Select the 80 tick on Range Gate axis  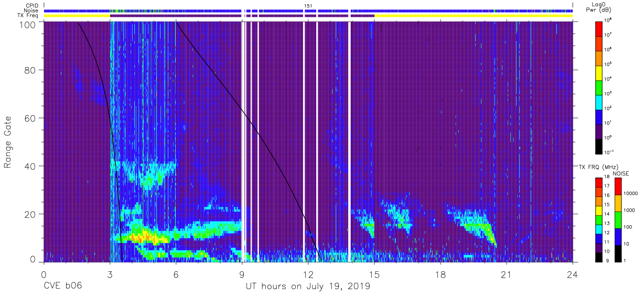pos(29,71)
